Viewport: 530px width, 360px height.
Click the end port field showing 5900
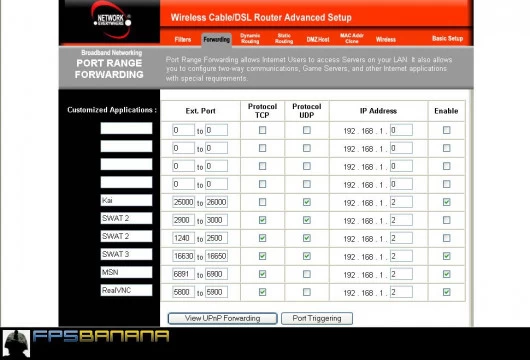(x=216, y=292)
